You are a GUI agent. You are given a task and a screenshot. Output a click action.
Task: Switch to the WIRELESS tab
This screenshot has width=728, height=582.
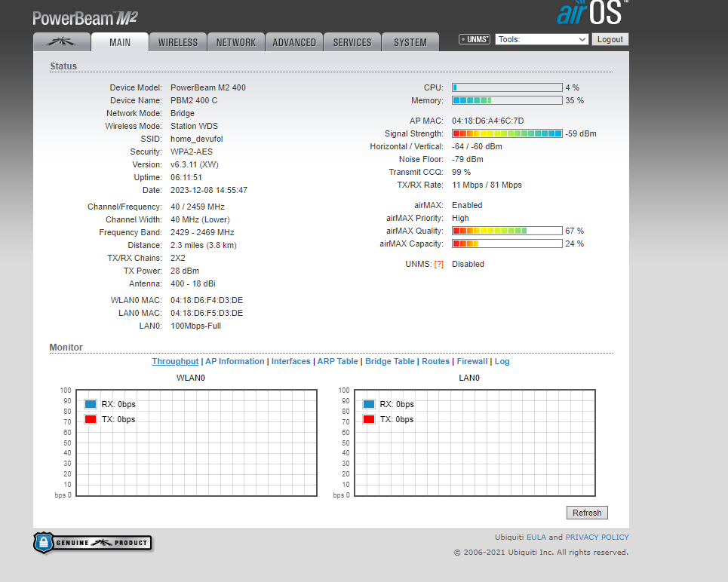tap(177, 42)
